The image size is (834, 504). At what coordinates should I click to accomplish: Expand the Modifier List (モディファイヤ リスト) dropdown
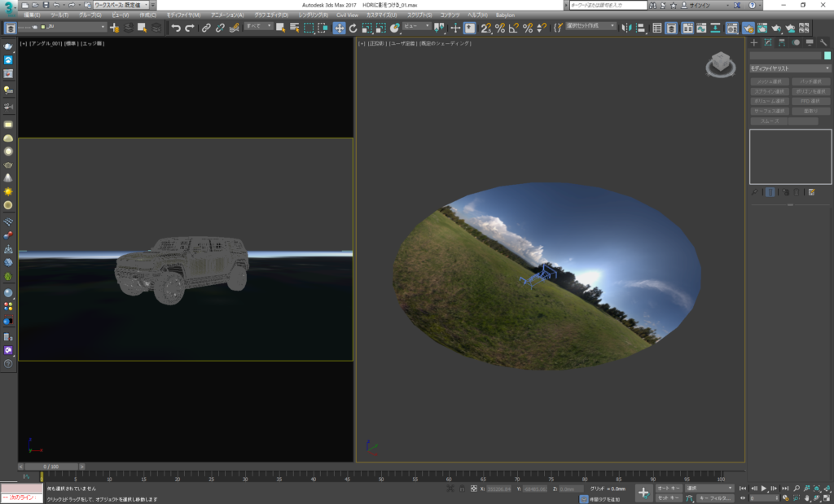click(x=789, y=68)
